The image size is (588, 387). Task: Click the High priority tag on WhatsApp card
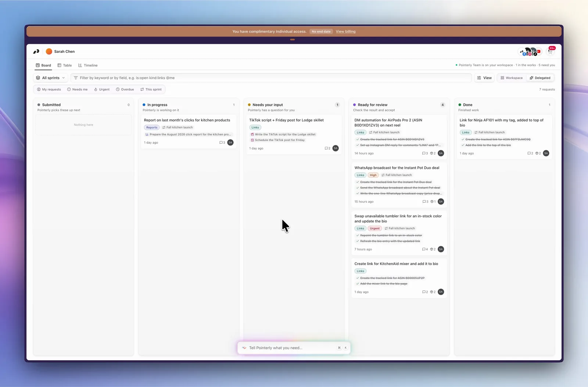[x=373, y=175]
